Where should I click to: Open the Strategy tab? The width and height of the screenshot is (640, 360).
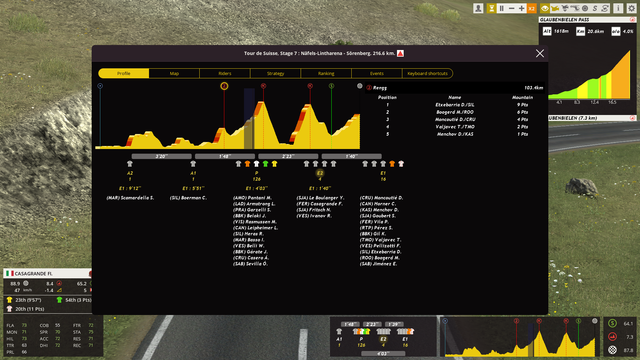click(276, 73)
